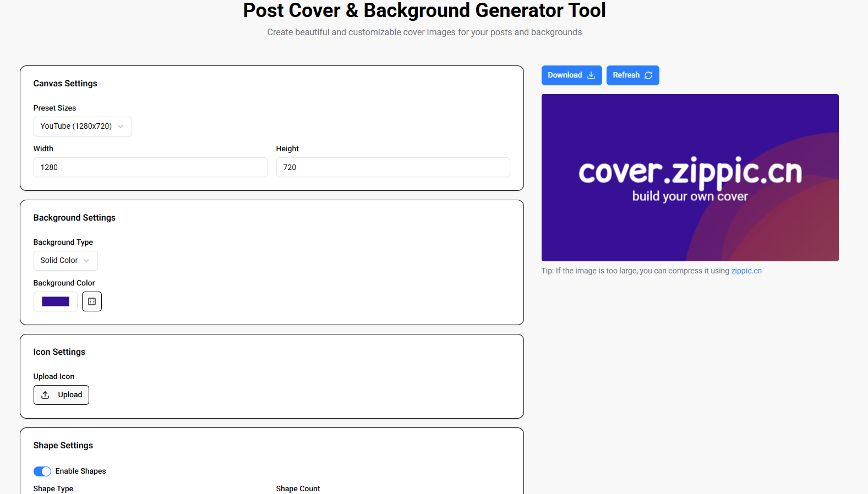Click the 'Preset Sizes' label

[x=54, y=108]
